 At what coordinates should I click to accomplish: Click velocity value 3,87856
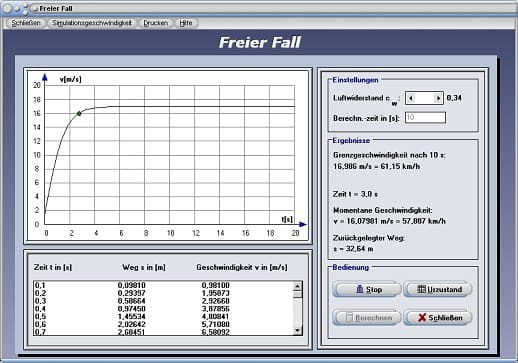(x=216, y=309)
